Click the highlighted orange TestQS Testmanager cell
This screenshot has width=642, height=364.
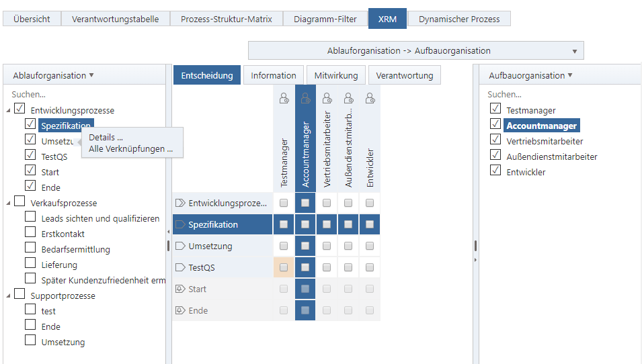tap(284, 268)
